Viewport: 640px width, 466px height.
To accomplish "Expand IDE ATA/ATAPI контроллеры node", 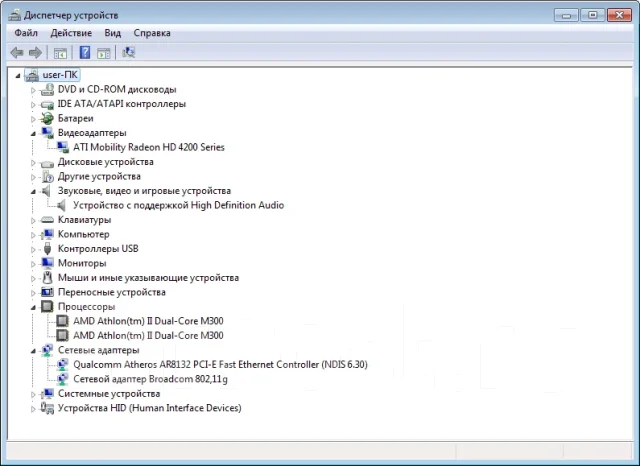I will click(x=33, y=105).
